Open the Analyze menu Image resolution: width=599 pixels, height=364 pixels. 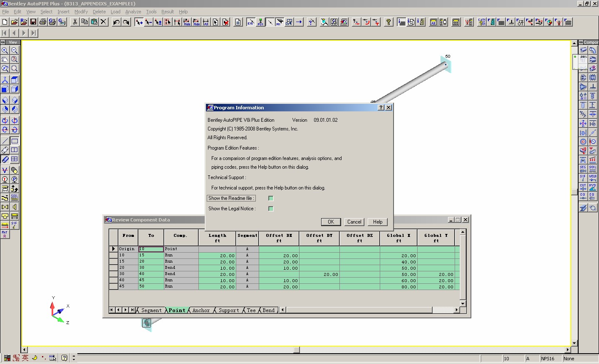133,12
